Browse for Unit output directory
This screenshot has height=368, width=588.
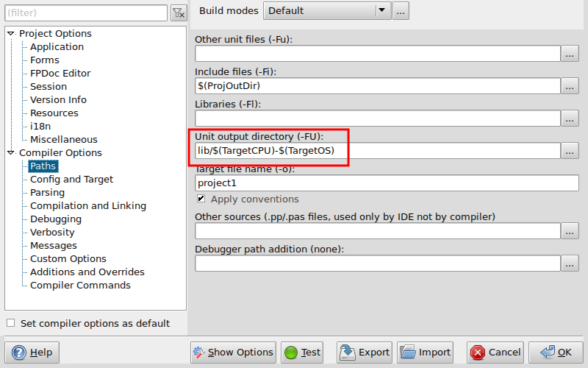pyautogui.click(x=570, y=151)
